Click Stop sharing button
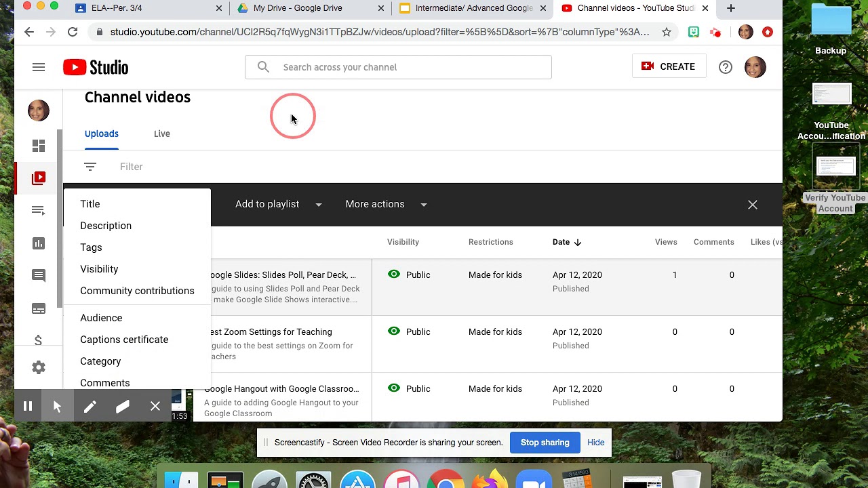 pyautogui.click(x=545, y=443)
